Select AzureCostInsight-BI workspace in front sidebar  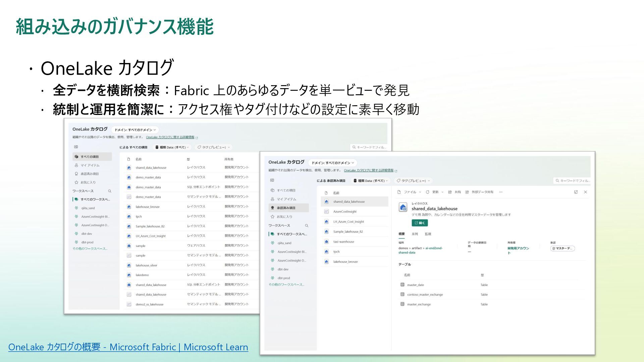[x=289, y=252]
